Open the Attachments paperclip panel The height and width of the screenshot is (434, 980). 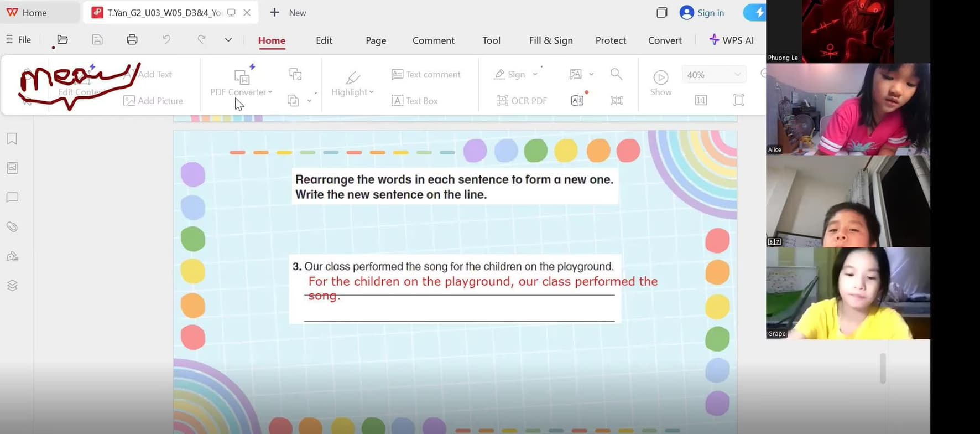[12, 227]
